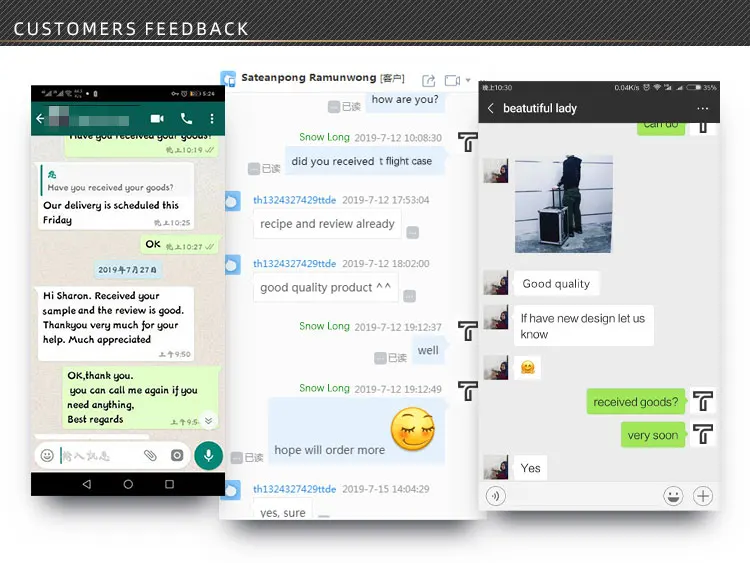The width and height of the screenshot is (750, 563).
Task: Open WeChat emoji smiley panel
Action: click(673, 496)
